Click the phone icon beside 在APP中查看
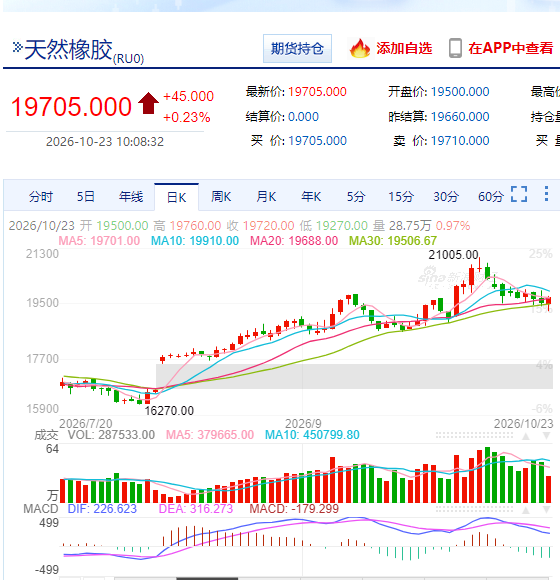Screen dimensions: 560x580 click(x=455, y=48)
